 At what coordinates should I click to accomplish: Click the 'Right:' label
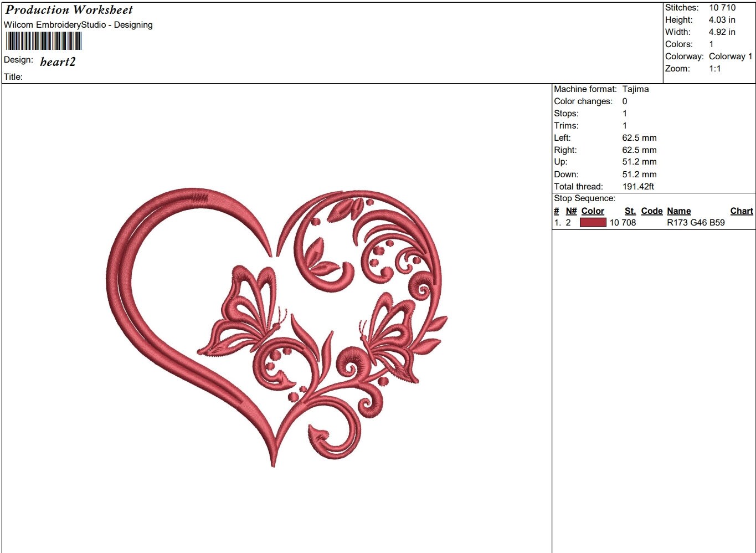coord(565,150)
